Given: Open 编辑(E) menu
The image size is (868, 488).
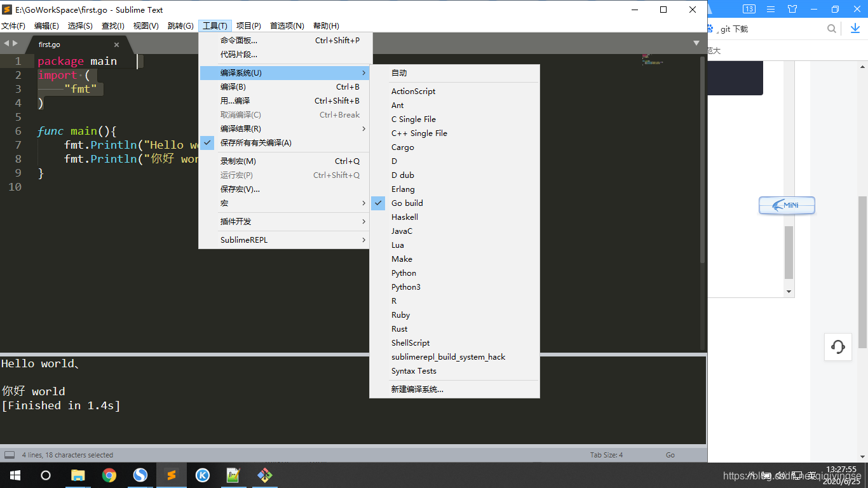Looking at the screenshot, I should click(46, 26).
